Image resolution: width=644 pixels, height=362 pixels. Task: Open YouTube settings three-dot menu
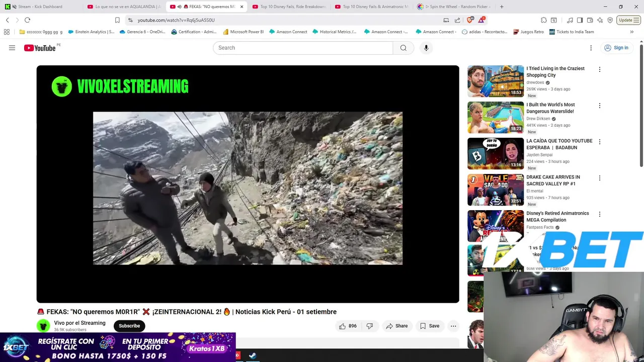pos(591,48)
